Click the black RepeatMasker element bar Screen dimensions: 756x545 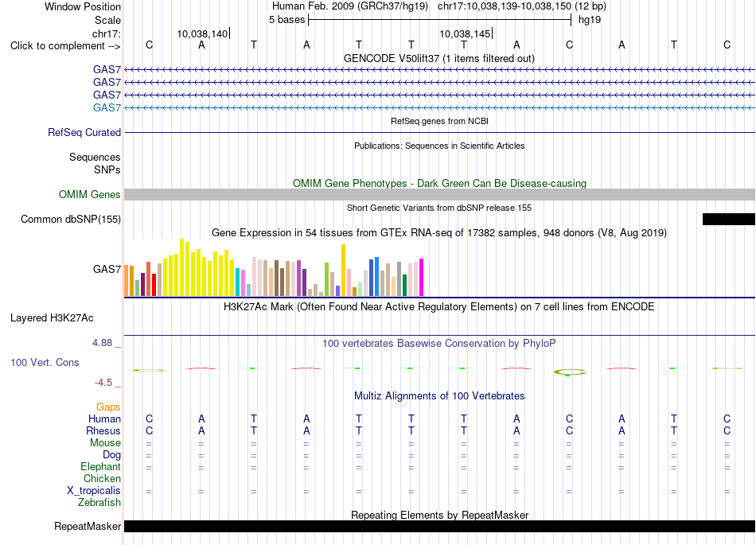(439, 526)
